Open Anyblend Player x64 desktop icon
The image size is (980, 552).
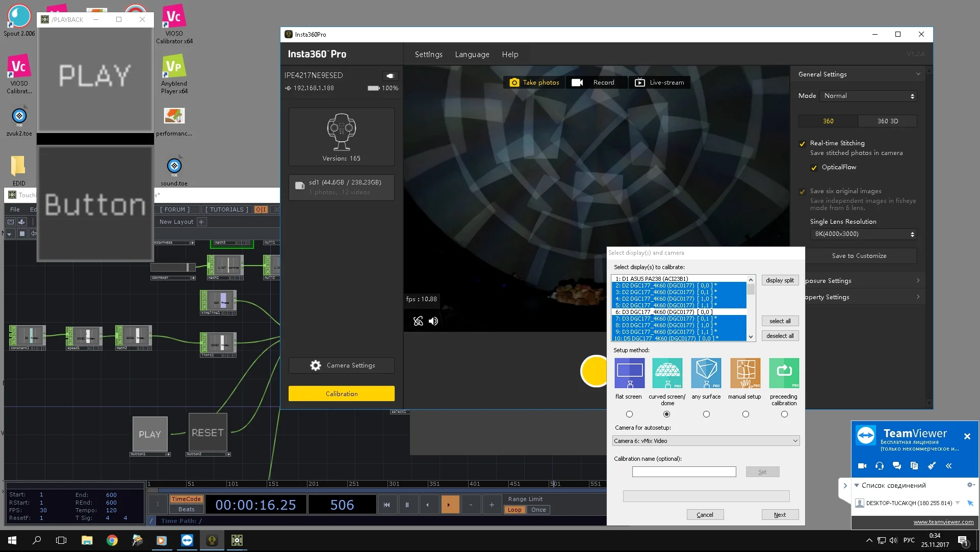174,74
